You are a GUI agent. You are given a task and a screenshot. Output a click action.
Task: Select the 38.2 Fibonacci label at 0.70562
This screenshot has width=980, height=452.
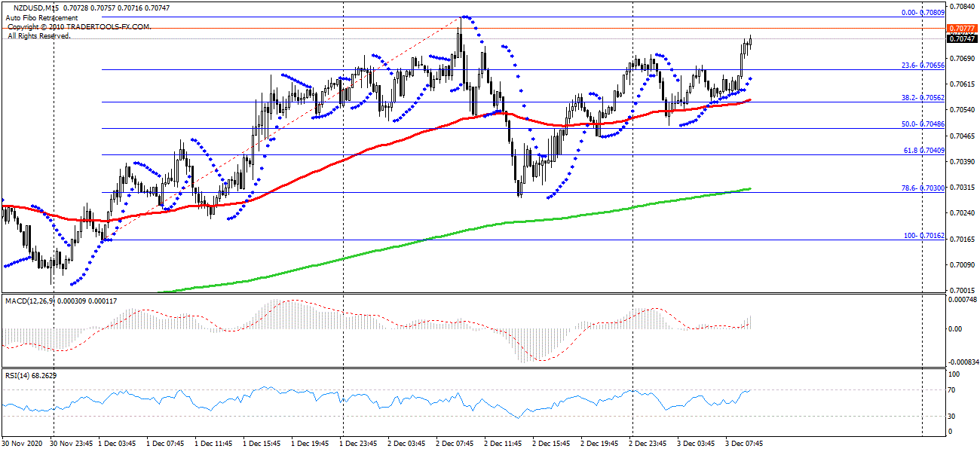pos(923,98)
